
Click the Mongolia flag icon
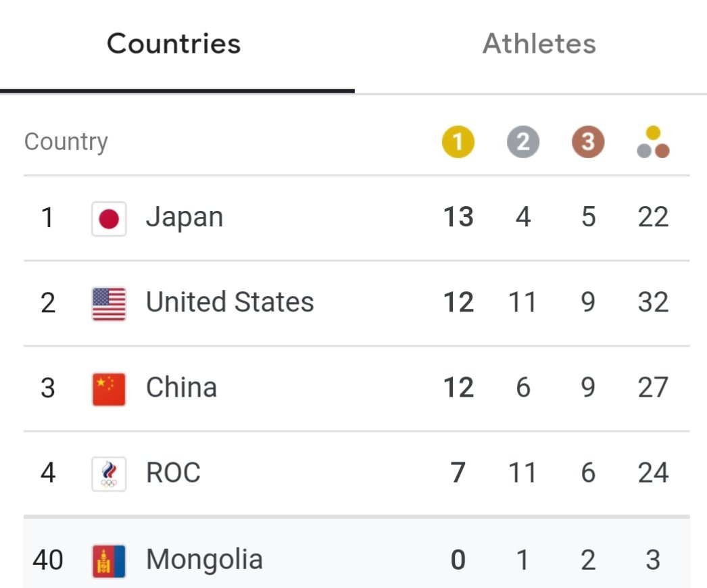[109, 562]
